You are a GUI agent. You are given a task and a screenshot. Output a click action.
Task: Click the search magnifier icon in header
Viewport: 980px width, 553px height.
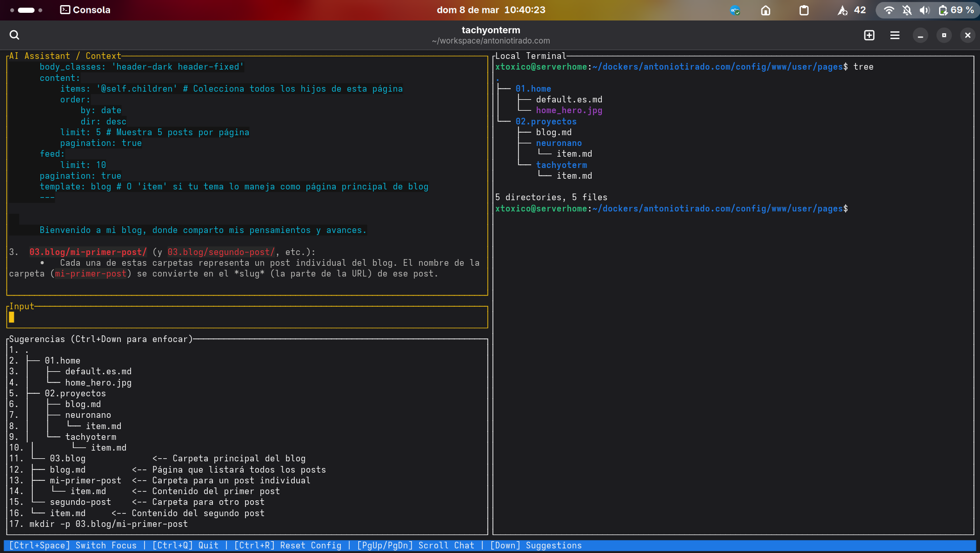(x=14, y=35)
